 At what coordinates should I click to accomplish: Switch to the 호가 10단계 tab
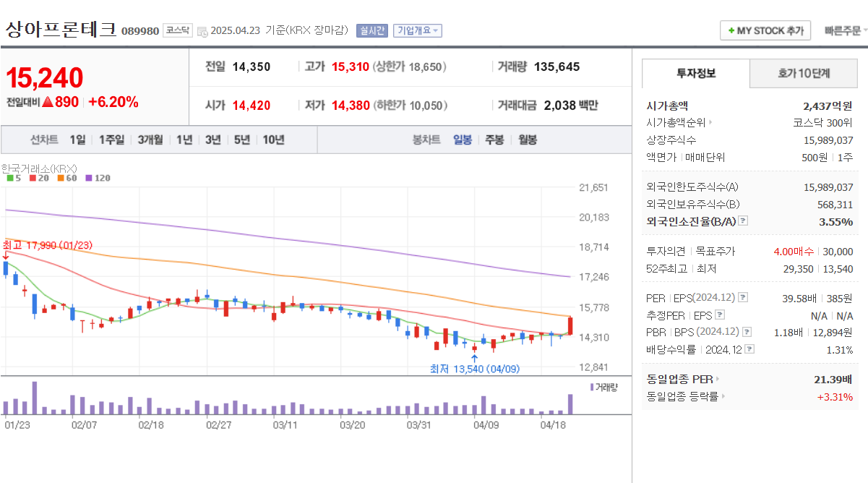coord(803,73)
